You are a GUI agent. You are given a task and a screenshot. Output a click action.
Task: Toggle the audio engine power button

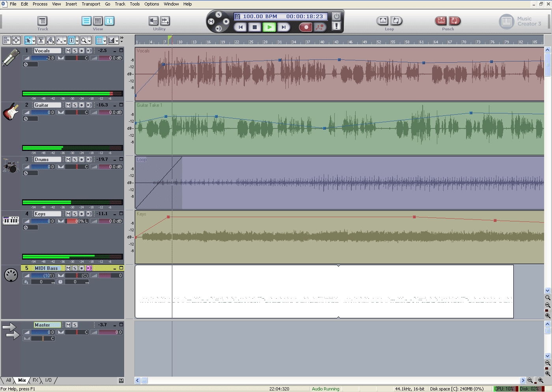click(x=336, y=16)
